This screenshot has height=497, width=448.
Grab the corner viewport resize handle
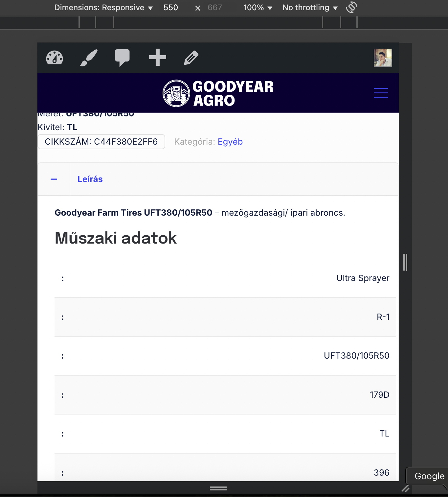406,488
